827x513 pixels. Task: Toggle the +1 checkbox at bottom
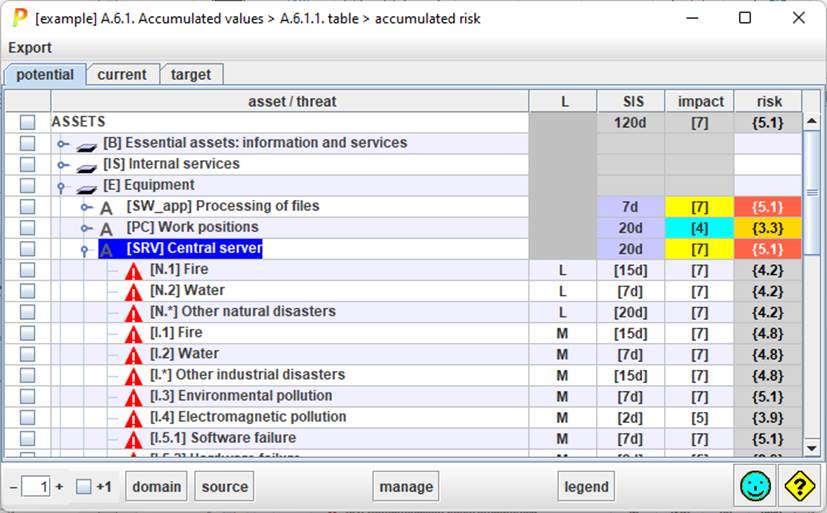83,487
